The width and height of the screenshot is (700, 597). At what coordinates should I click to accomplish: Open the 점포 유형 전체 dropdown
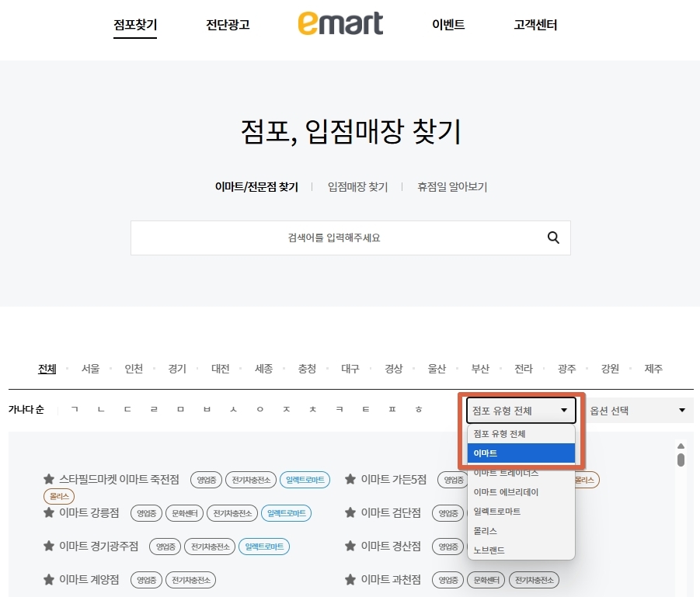click(521, 411)
